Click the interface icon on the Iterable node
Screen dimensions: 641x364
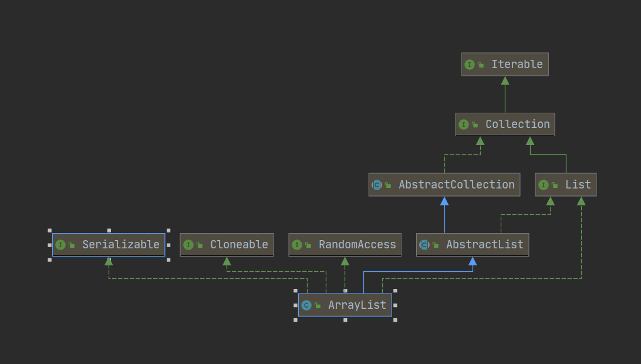tap(469, 65)
